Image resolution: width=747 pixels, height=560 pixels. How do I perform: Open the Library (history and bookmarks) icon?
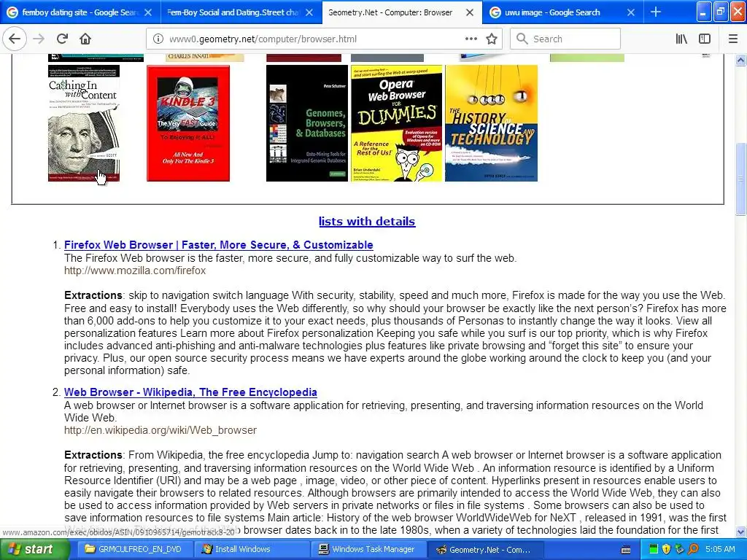coord(682,39)
